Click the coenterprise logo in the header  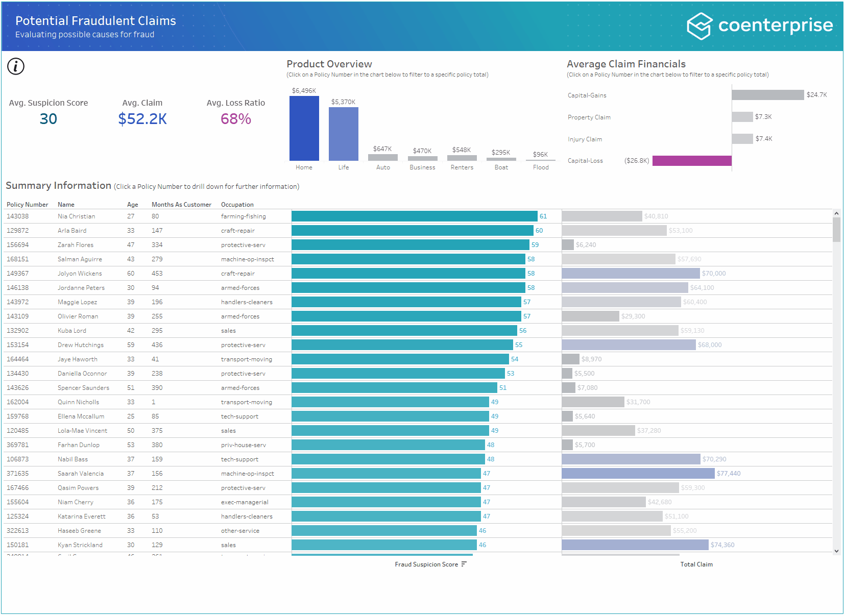[x=760, y=25]
